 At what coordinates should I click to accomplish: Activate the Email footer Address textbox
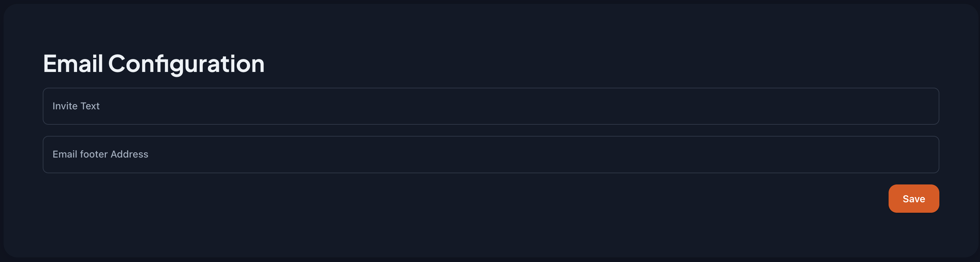click(490, 154)
